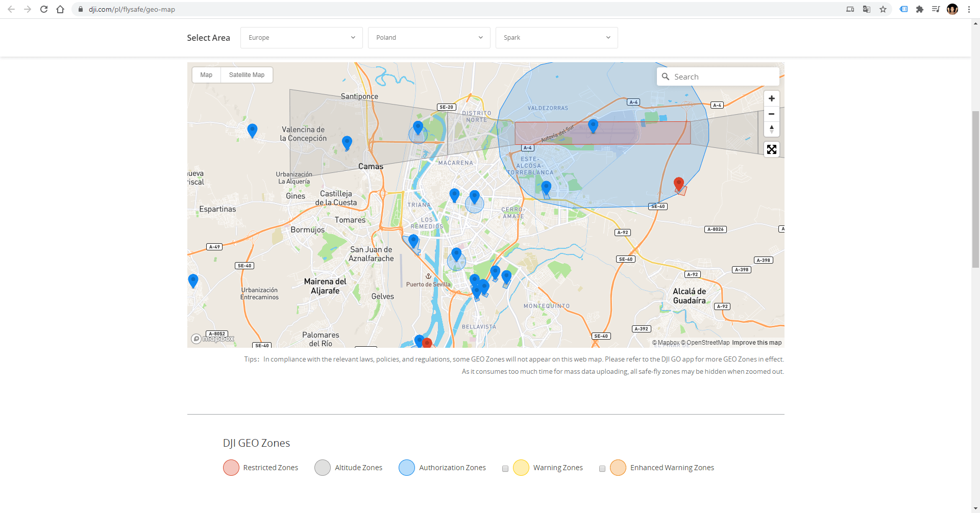Select the blue pin in Triana district

454,195
